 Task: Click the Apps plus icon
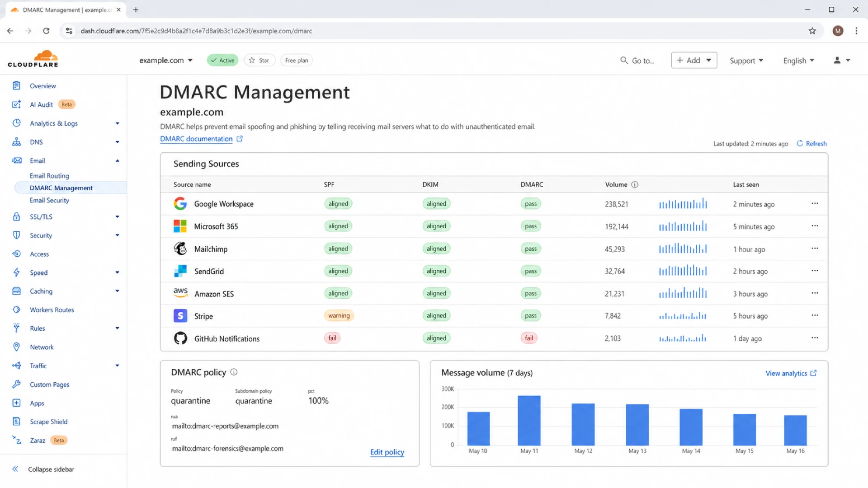[x=17, y=403]
